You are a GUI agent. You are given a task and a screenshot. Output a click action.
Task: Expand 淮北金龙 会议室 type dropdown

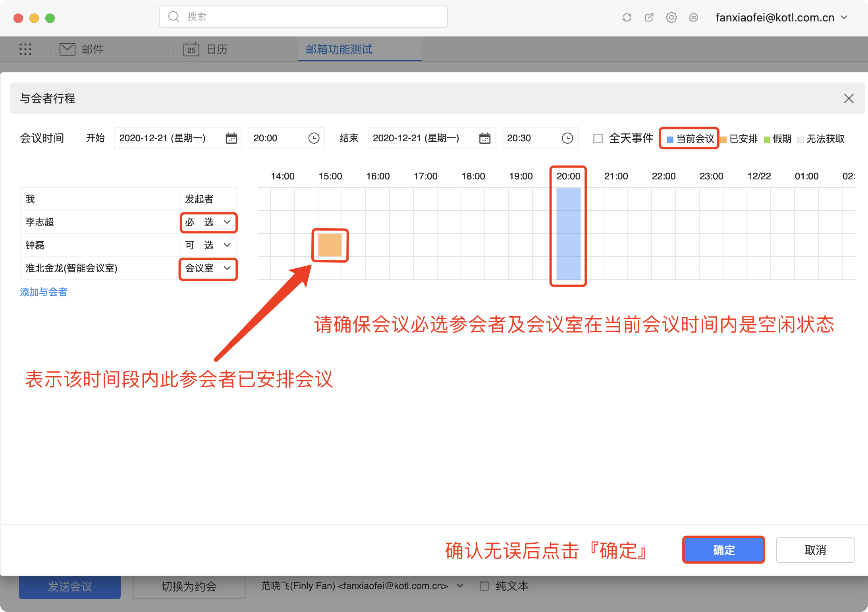point(208,269)
